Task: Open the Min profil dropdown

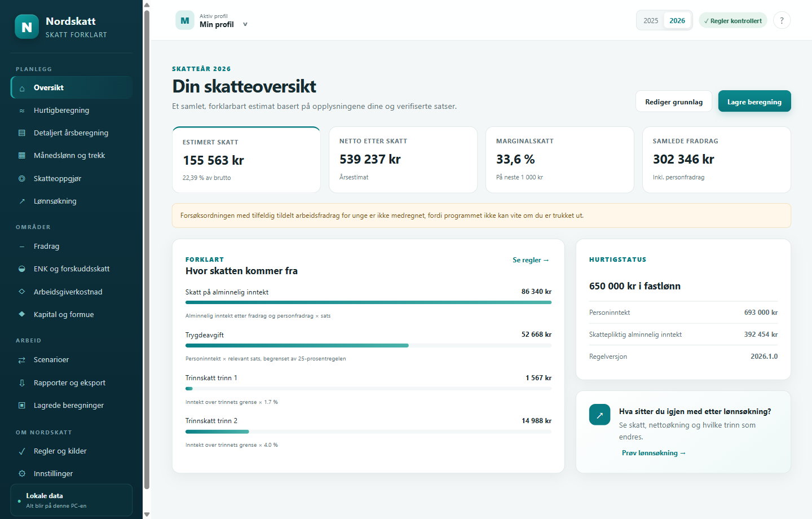Action: [x=212, y=20]
